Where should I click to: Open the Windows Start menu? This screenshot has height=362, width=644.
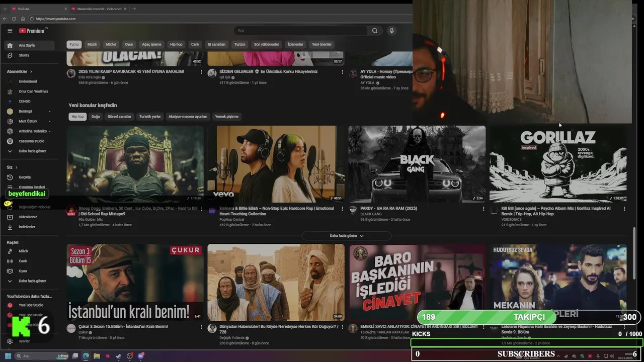8,356
